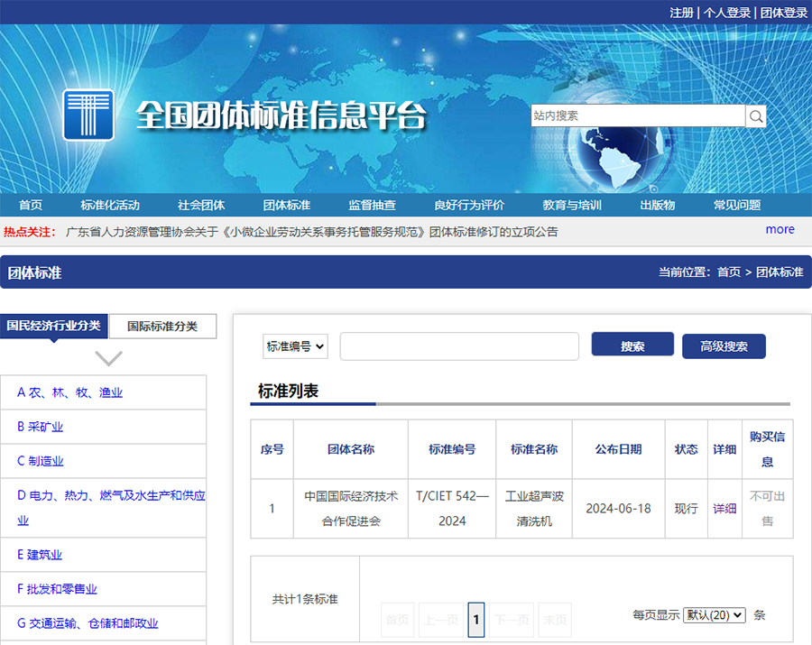Switch to the 国际标准分类 tab
Viewport: 812px width, 645px height.
click(x=162, y=327)
